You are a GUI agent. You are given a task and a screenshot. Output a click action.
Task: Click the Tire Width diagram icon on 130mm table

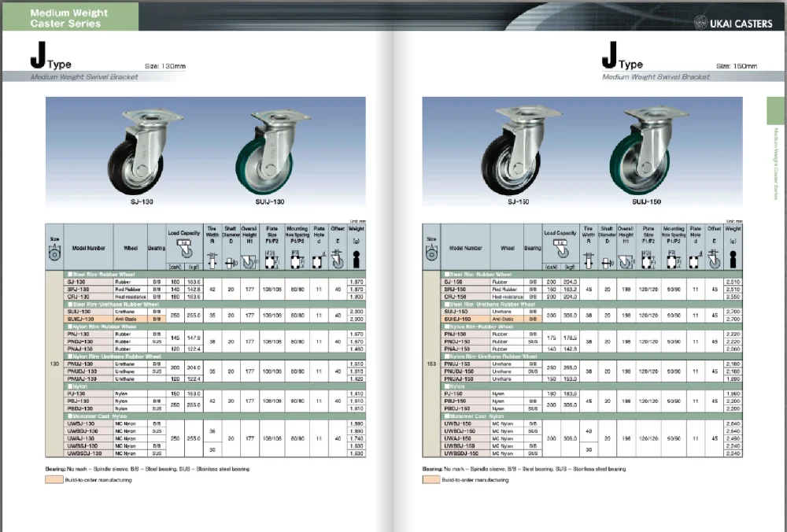pyautogui.click(x=212, y=260)
